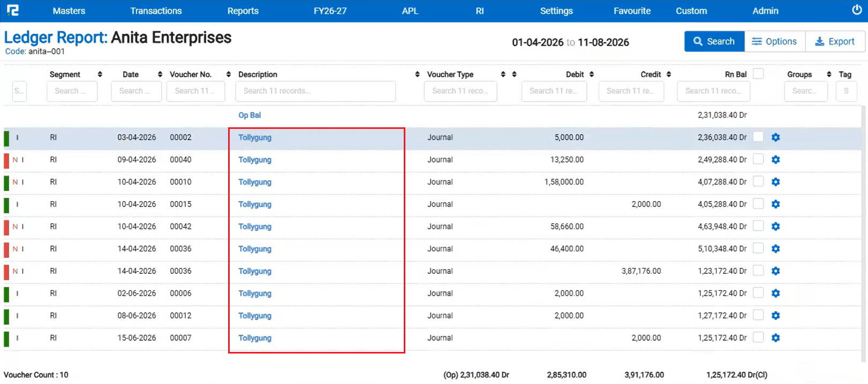
Task: Sort by Voucher No. column arrows
Action: pos(229,74)
